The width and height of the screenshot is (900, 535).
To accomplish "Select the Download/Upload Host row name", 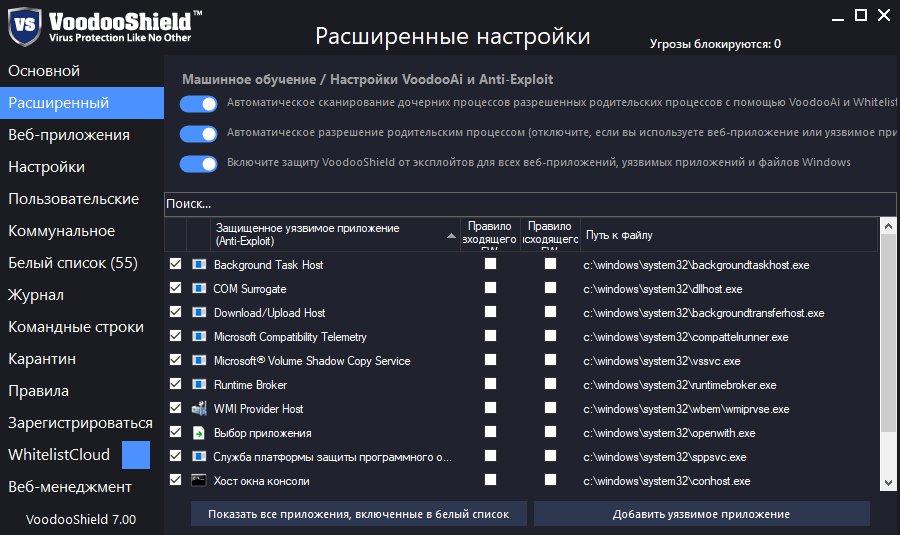I will [x=269, y=313].
